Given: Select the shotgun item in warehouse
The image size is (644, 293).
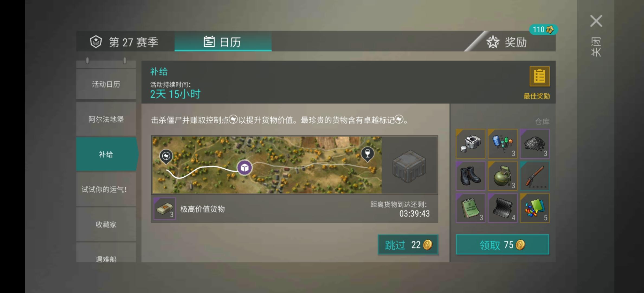Looking at the screenshot, I should coord(534,176).
